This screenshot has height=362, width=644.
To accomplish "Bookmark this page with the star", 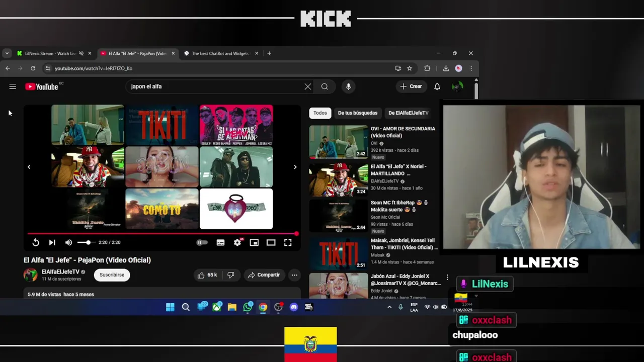I will tap(410, 68).
